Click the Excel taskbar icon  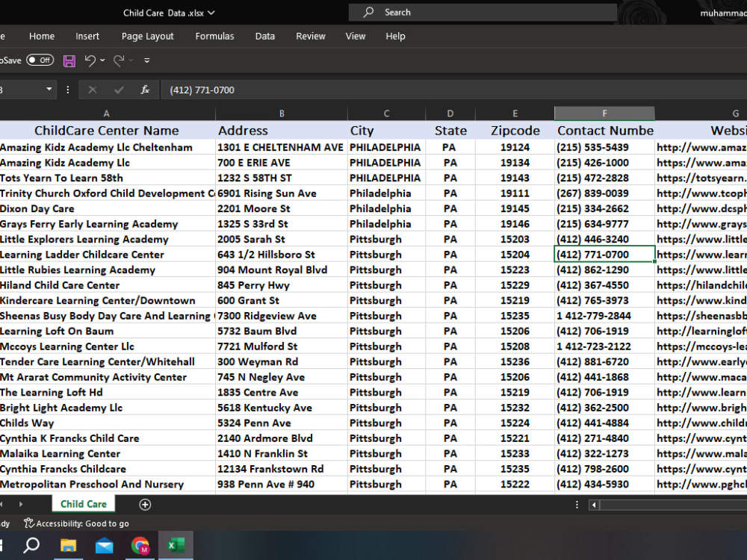coord(176,545)
